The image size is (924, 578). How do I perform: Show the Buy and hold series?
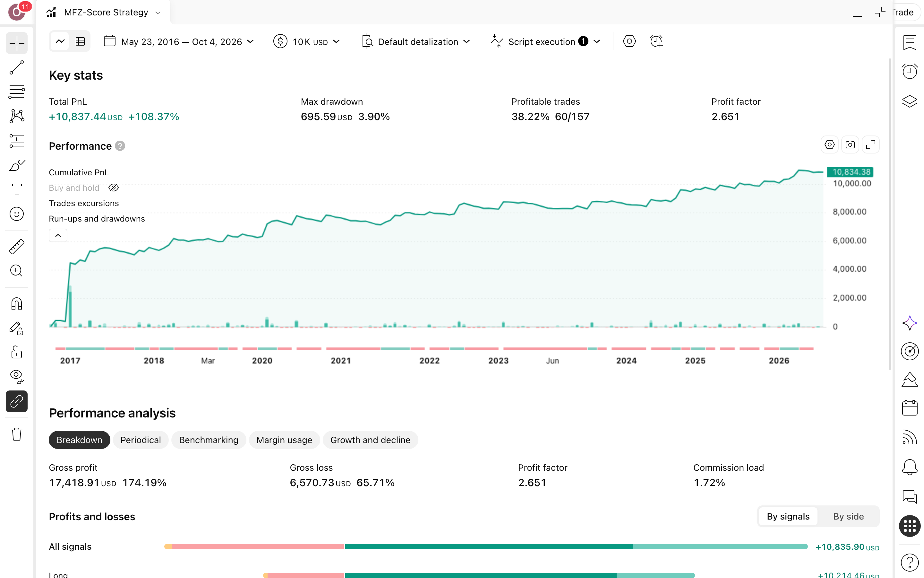tap(114, 188)
